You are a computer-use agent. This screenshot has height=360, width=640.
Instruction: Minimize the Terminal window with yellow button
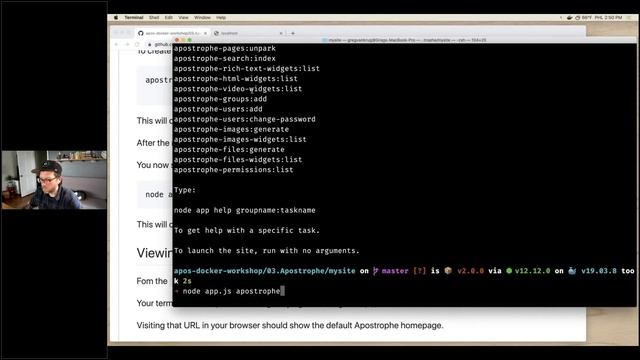[183, 40]
